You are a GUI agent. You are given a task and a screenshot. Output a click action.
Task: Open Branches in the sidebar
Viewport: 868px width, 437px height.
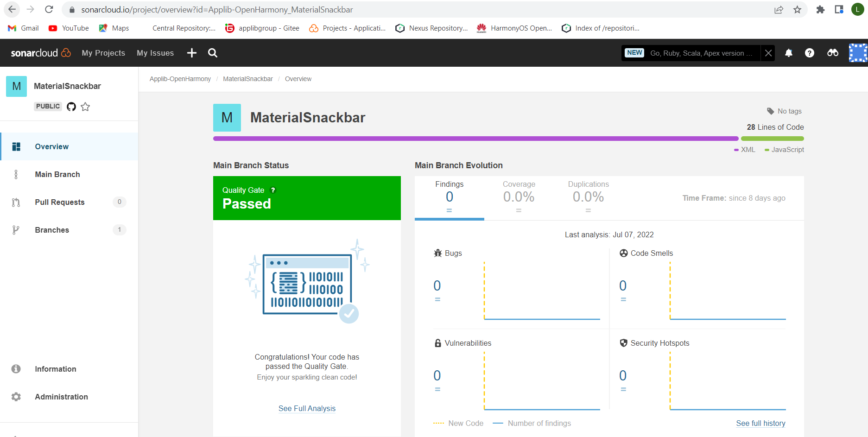[69, 230]
